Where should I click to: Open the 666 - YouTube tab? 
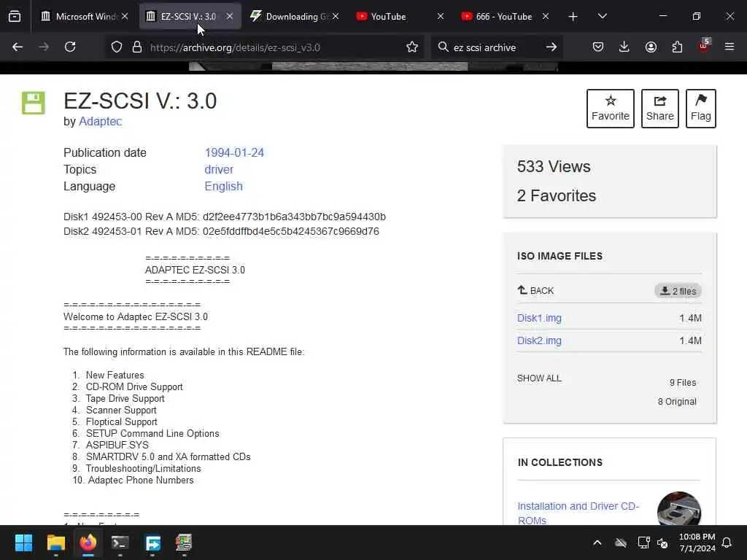tap(505, 16)
